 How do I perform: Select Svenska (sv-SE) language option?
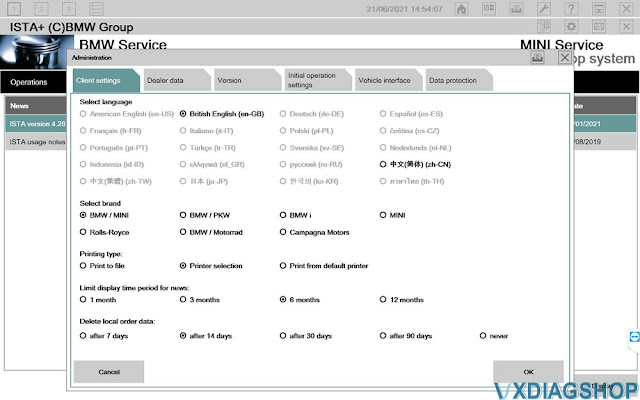[312, 148]
